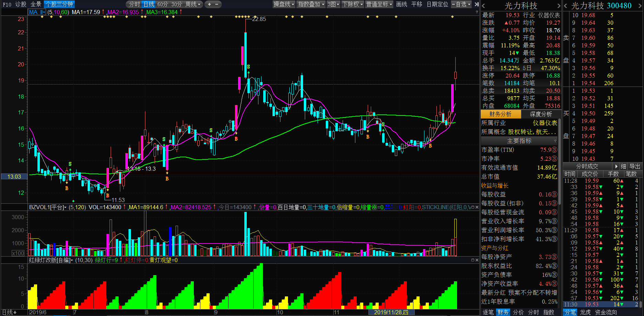Viewport: 644px width, 316px height.
Task: Expand 分时成交 with the play arrow icon
Action: [x=617, y=166]
